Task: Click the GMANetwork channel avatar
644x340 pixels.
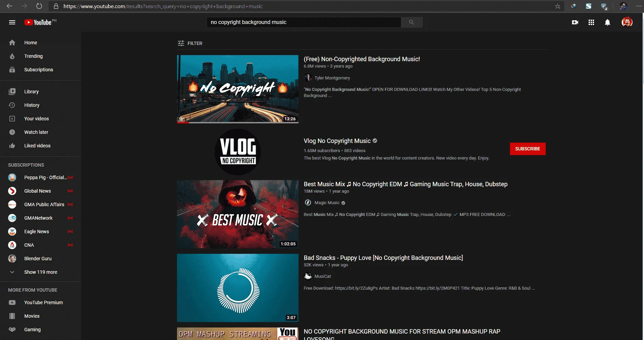Action: pos(12,218)
